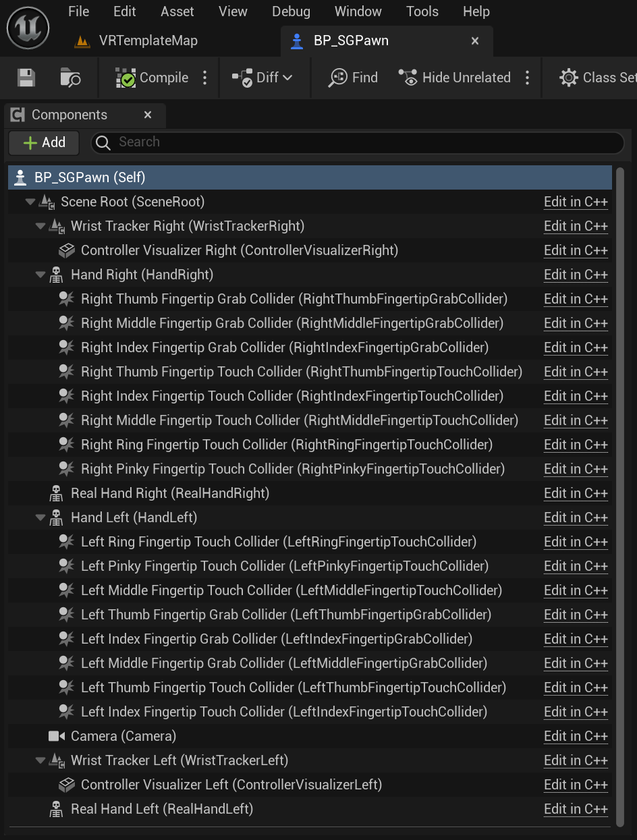This screenshot has width=637, height=840.
Task: Click the Hand Right skeleton icon
Action: (x=57, y=275)
